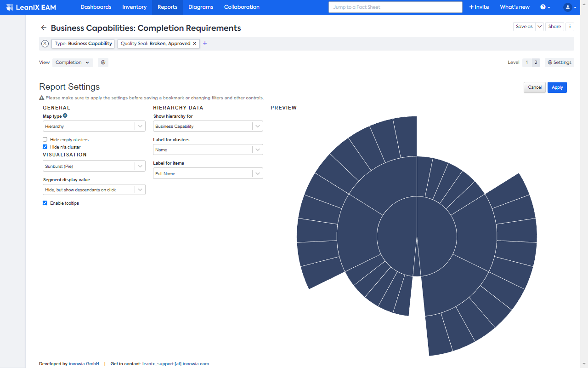Image resolution: width=588 pixels, height=368 pixels.
Task: Open Label for clusters dropdown
Action: coord(208,149)
